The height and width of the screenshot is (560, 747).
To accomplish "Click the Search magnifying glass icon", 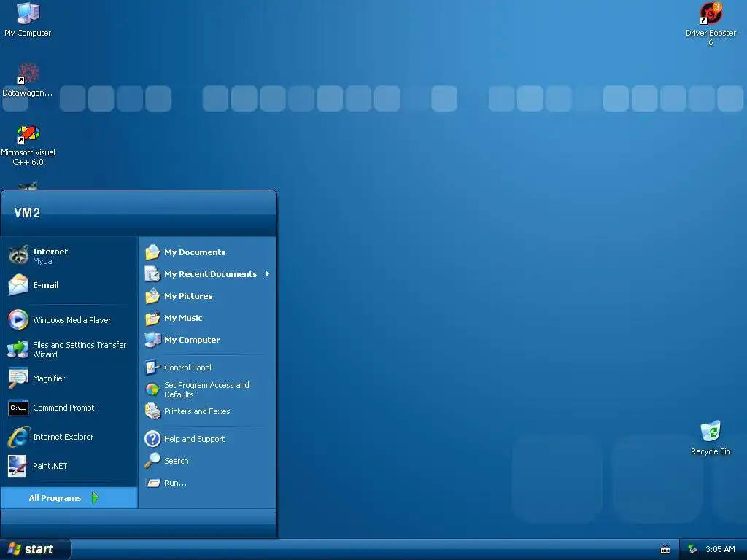I will pyautogui.click(x=152, y=461).
